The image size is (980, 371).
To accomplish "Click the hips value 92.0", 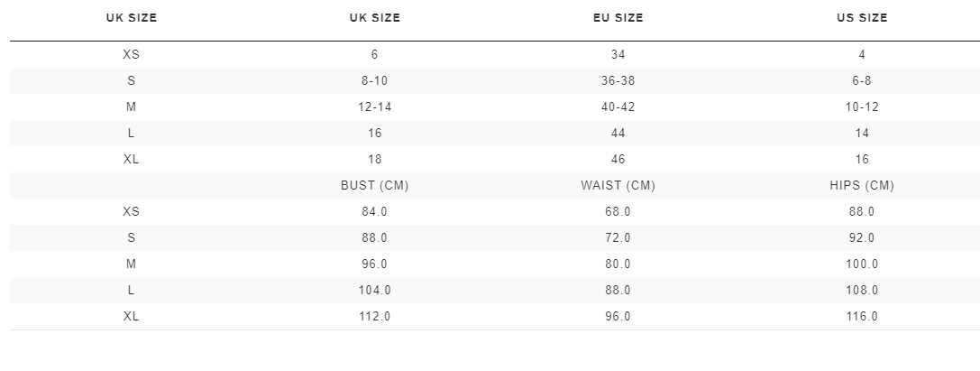I will [x=862, y=238].
